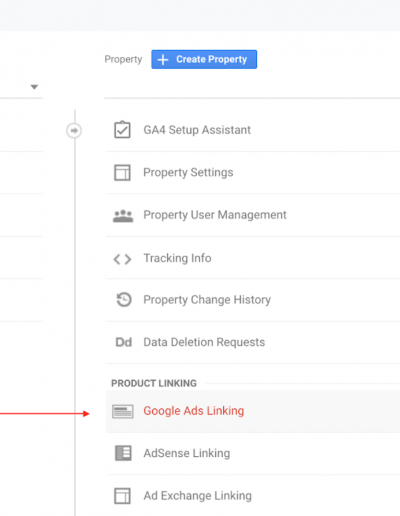Open Data Deletion Requests
400x516 pixels.
(x=253, y=343)
